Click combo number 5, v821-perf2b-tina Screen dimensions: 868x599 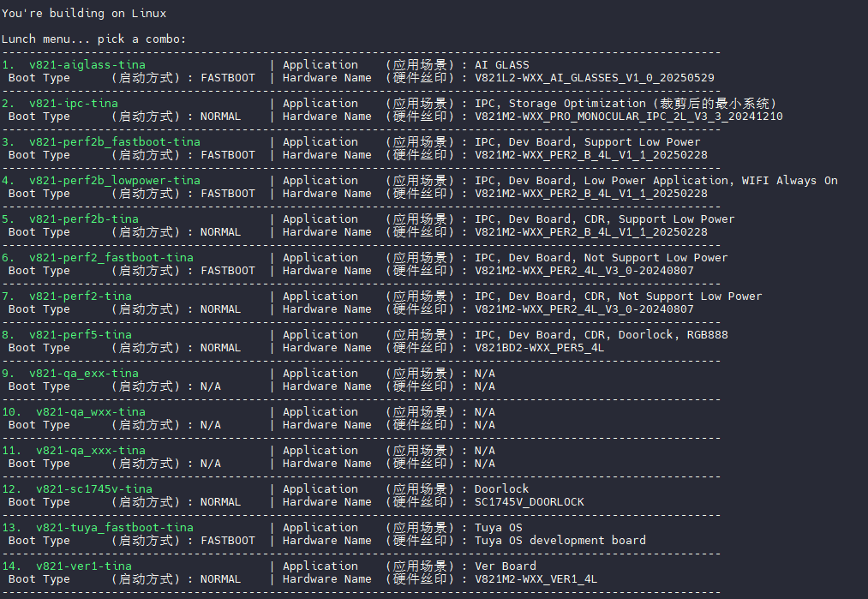click(x=83, y=219)
